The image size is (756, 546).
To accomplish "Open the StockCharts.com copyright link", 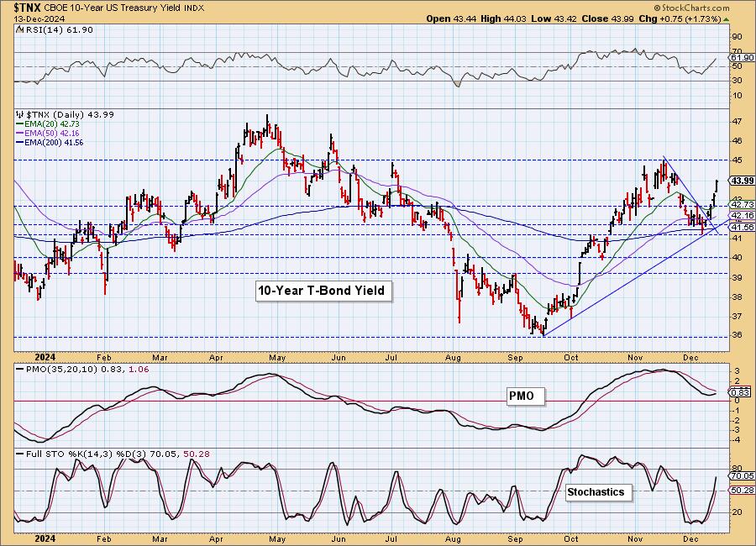I will pyautogui.click(x=692, y=8).
